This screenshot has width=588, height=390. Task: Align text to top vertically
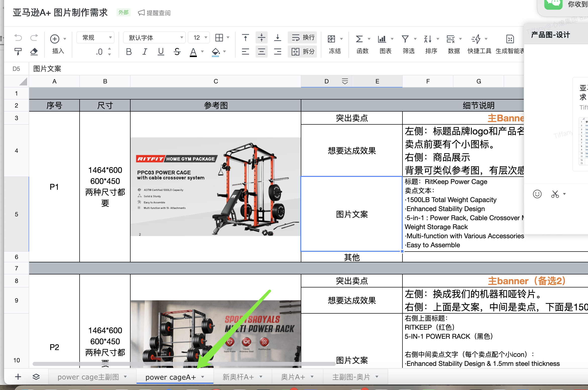coord(245,38)
